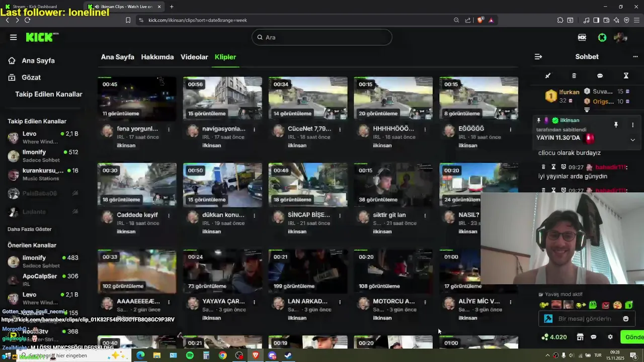Open the Ana Sayfa tab
644x362 pixels.
[118, 57]
